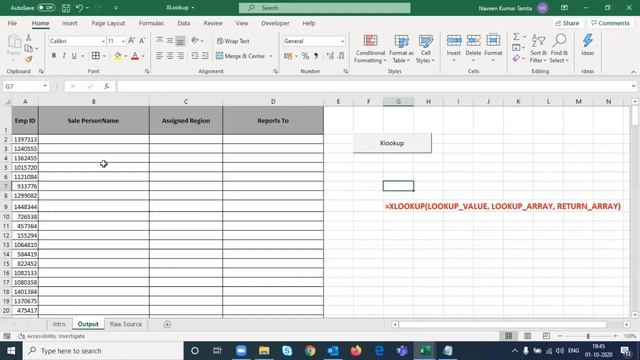
Task: Switch to Page Break Preview in status bar
Action: tap(546, 336)
